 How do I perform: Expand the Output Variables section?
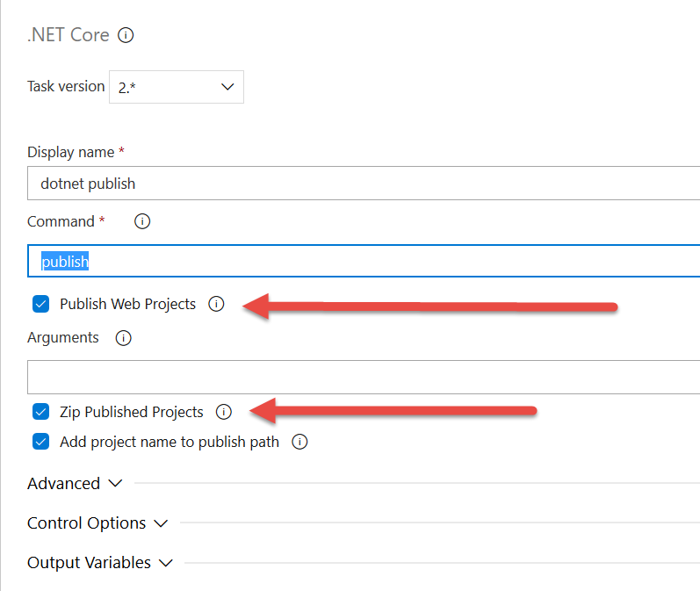pyautogui.click(x=89, y=563)
